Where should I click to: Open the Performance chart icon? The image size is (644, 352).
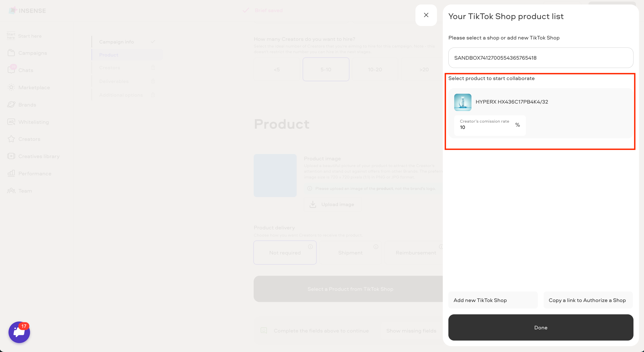click(11, 173)
